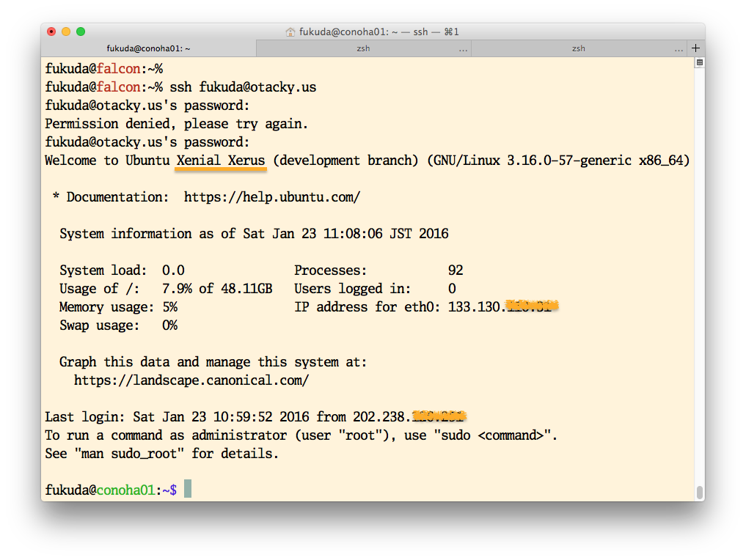Viewport: 746px width, 560px height.
Task: Click the 'Swap usage:' label
Action: (100, 325)
